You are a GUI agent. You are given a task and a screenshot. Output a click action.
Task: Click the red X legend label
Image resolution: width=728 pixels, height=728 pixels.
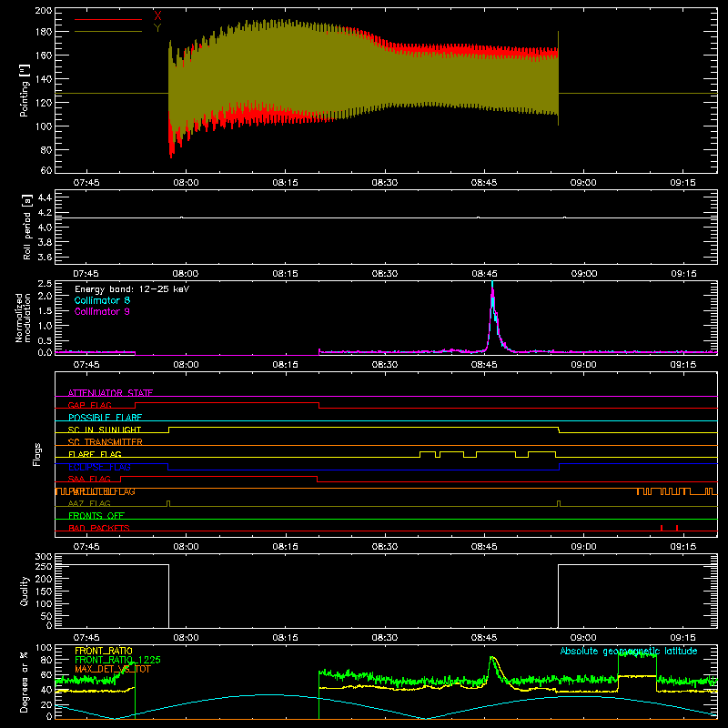point(157,16)
